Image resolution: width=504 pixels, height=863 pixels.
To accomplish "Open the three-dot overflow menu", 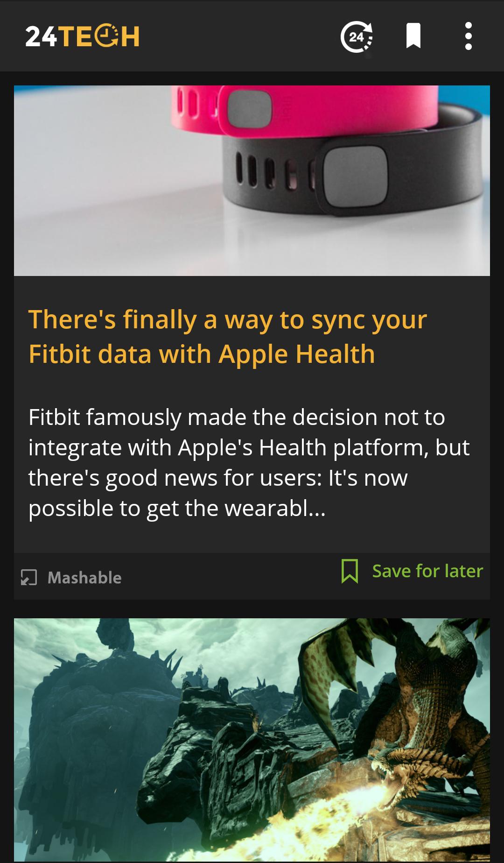I will (468, 36).
